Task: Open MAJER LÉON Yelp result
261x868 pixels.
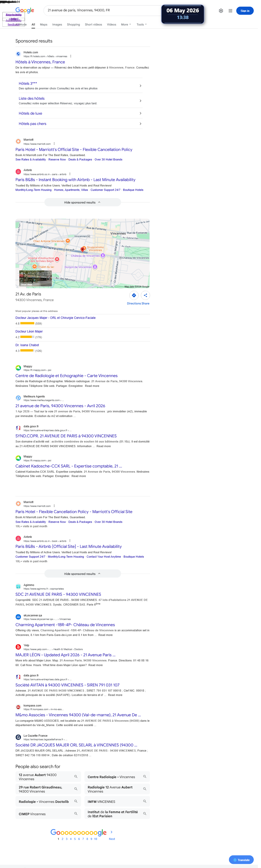Action: pyautogui.click(x=66, y=655)
